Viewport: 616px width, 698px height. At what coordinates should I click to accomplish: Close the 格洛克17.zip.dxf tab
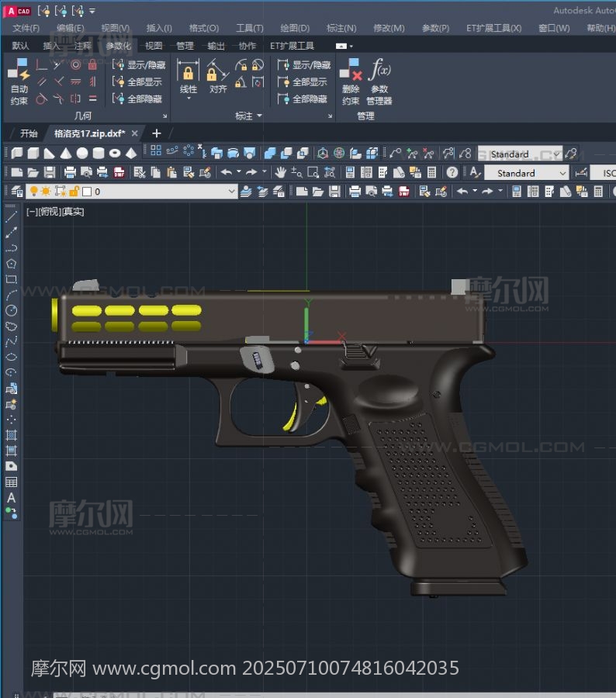tap(134, 133)
